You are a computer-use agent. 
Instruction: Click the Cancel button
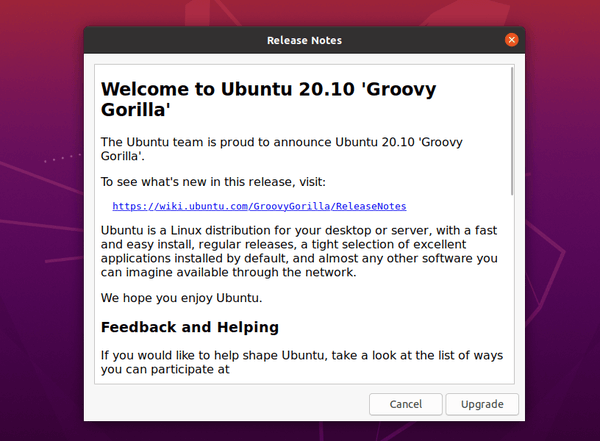(406, 404)
